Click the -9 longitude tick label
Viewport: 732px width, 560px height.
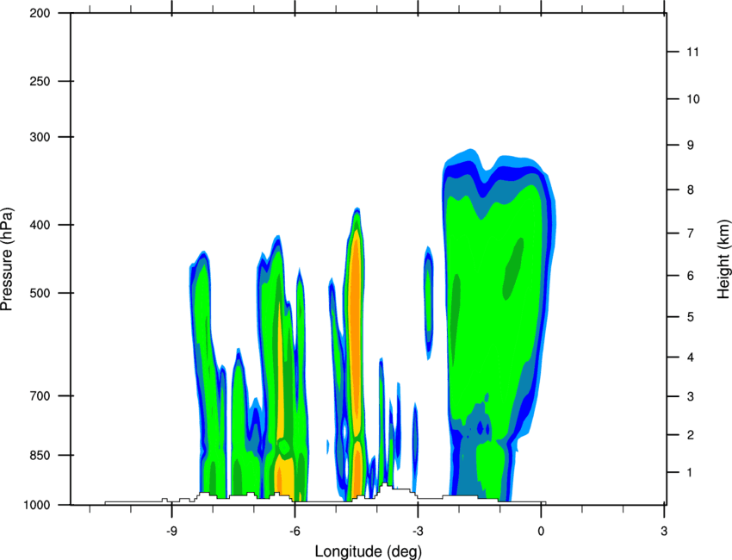pyautogui.click(x=171, y=531)
